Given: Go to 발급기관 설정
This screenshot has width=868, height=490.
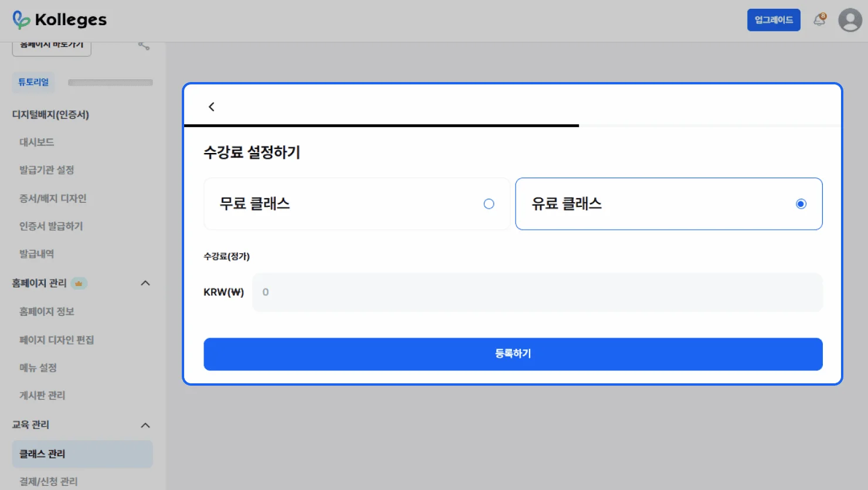Looking at the screenshot, I should pyautogui.click(x=47, y=170).
